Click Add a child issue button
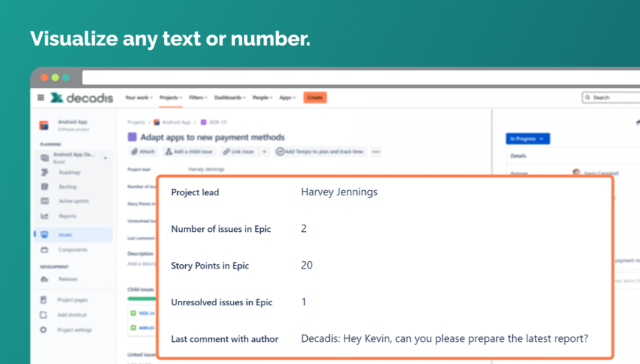Screen dimensions: 640x364 (x=189, y=152)
